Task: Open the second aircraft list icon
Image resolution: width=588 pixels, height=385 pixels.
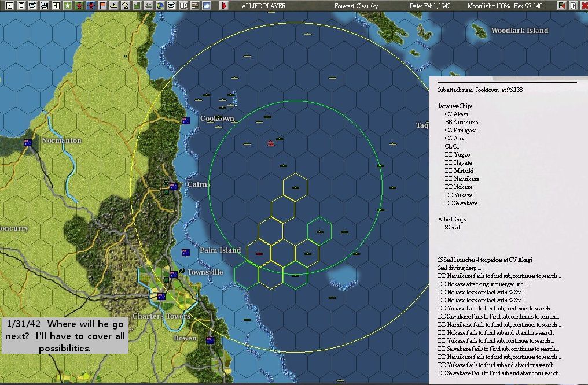Action: [x=44, y=6]
